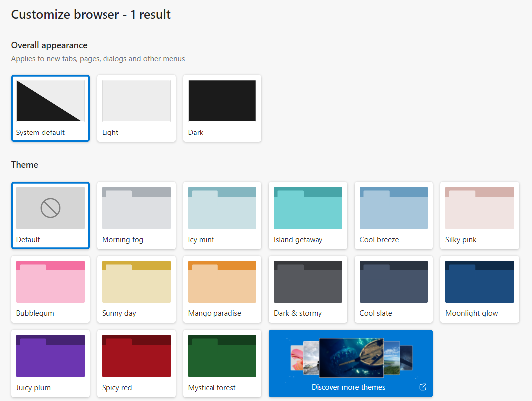532x401 pixels.
Task: Apply the Juicy plum theme
Action: (51, 363)
